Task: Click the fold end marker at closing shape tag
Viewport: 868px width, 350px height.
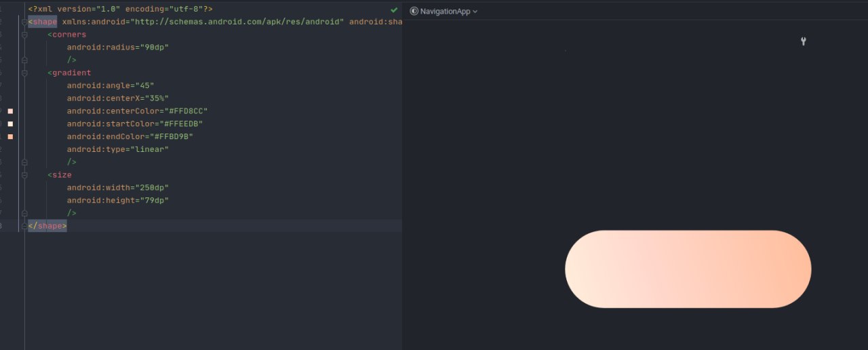Action: click(x=24, y=226)
